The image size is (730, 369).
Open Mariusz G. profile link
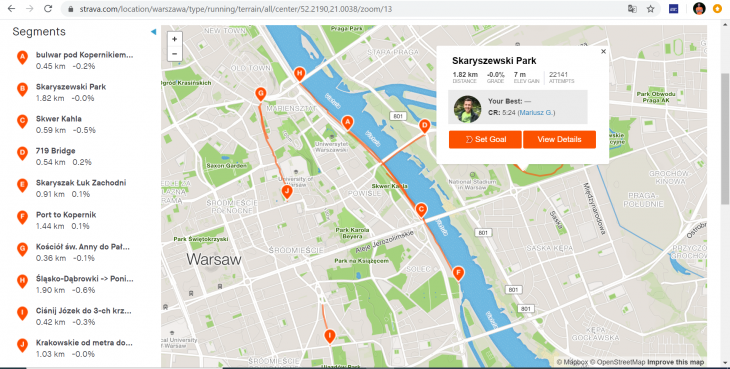(x=536, y=113)
